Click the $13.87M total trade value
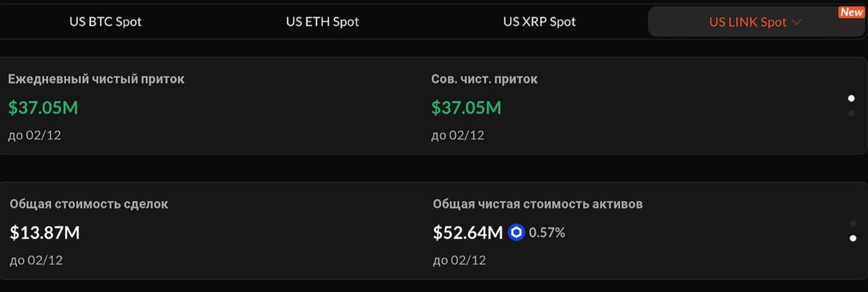The image size is (868, 292). (x=45, y=233)
